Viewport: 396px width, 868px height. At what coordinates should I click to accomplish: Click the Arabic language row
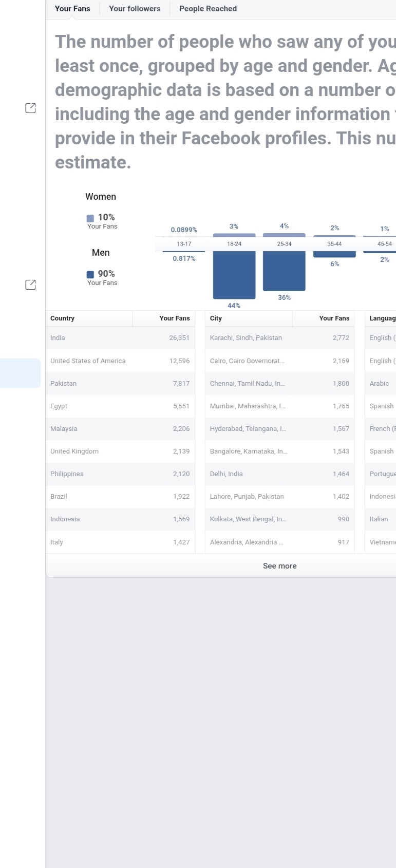[380, 384]
